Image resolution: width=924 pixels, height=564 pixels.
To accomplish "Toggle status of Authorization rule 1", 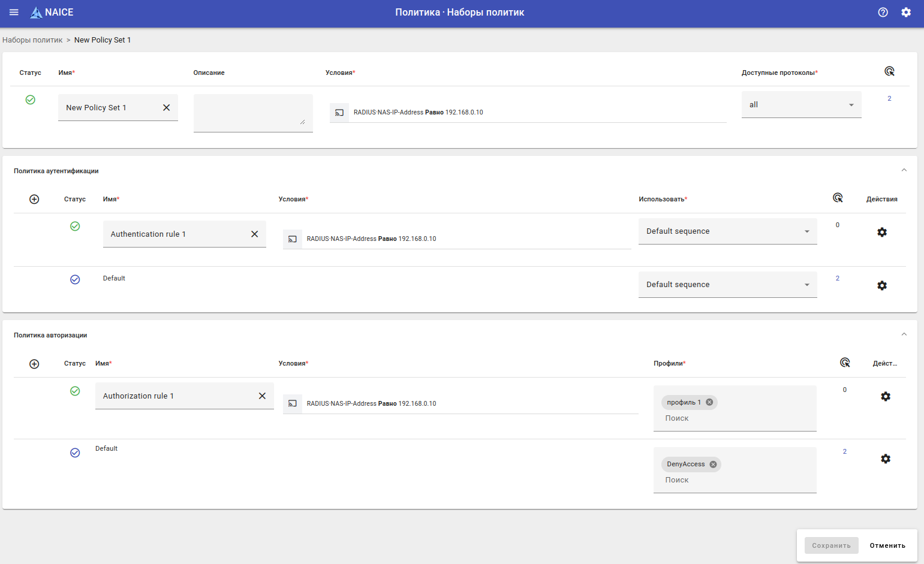I will tap(75, 391).
